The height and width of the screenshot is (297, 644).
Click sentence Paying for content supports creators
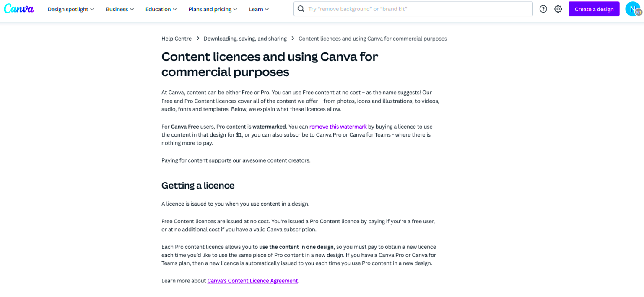pos(236,160)
